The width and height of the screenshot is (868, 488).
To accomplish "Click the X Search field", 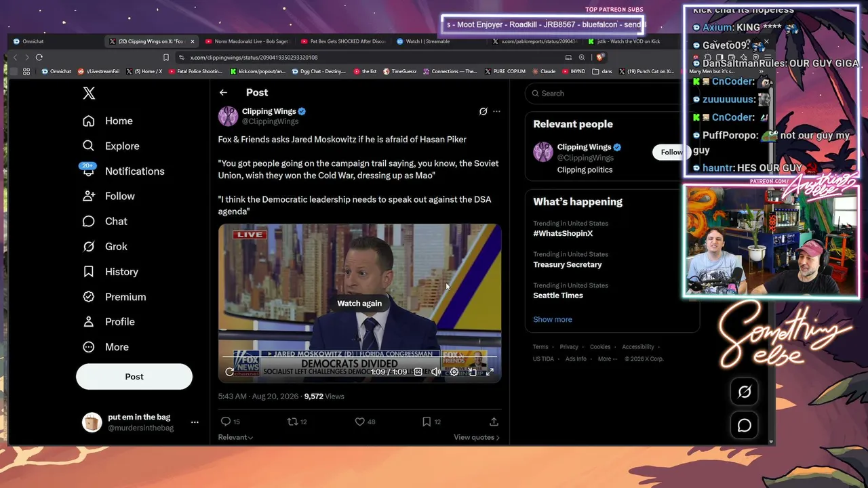I will tap(612, 94).
